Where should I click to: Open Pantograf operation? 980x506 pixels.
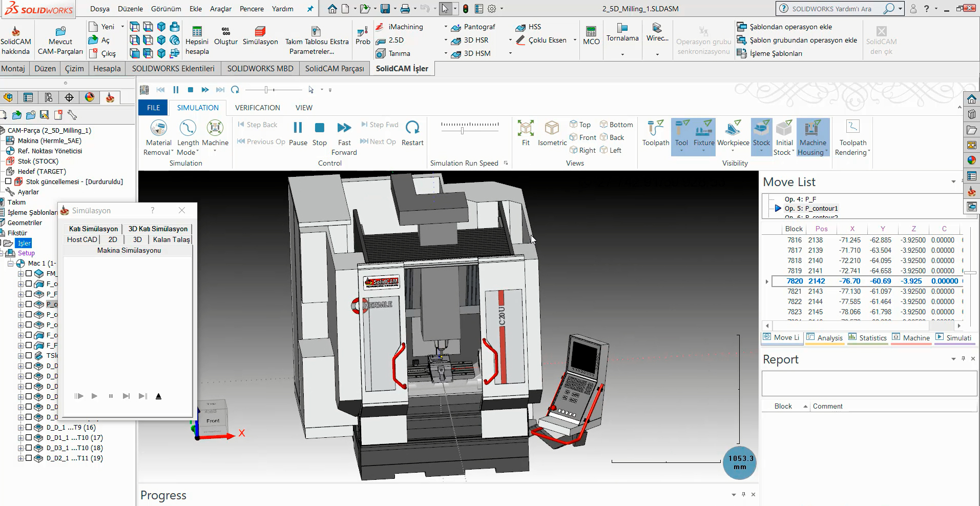pos(473,27)
